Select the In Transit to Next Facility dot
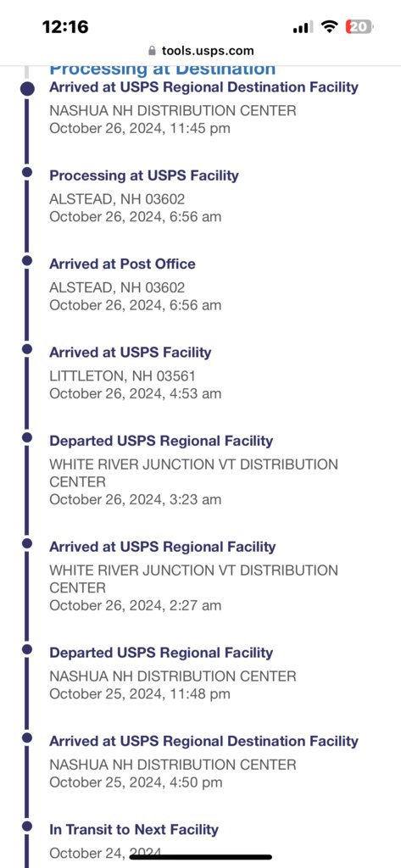This screenshot has width=401, height=868. click(x=26, y=826)
